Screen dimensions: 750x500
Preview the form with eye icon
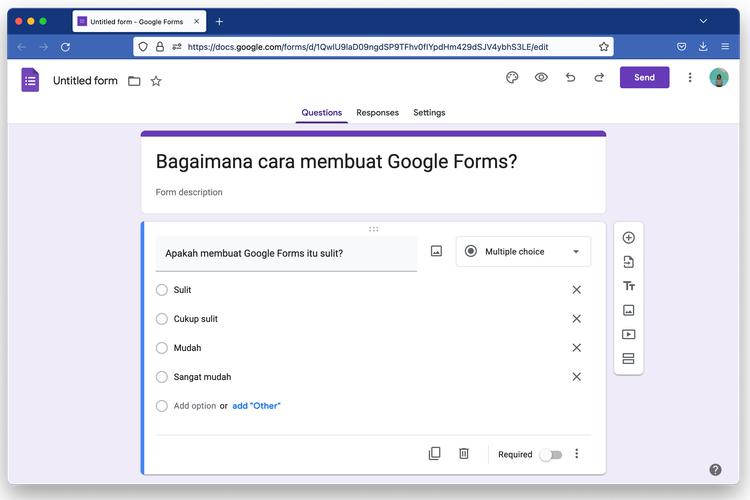541,78
